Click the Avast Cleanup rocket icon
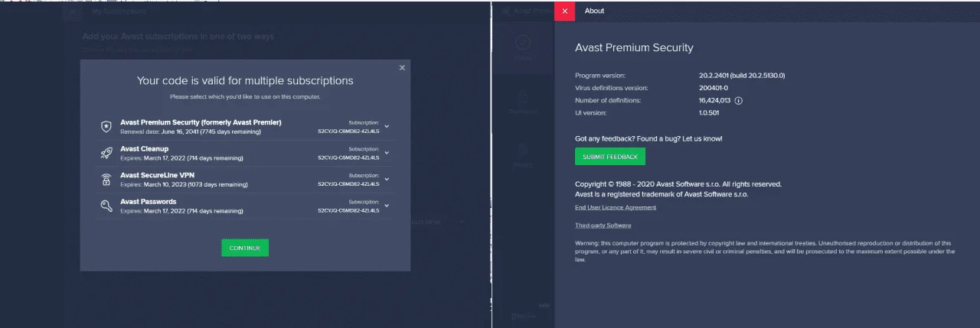980x328 pixels. click(x=106, y=153)
